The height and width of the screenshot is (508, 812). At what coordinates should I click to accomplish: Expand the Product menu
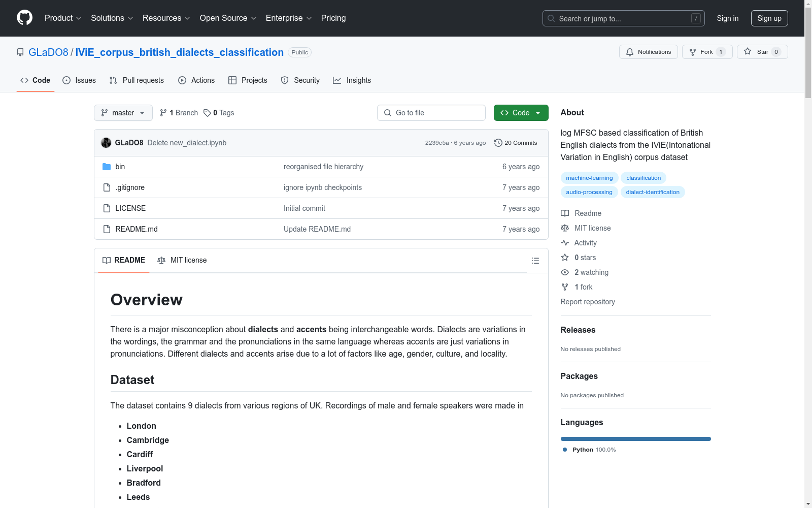(x=63, y=18)
